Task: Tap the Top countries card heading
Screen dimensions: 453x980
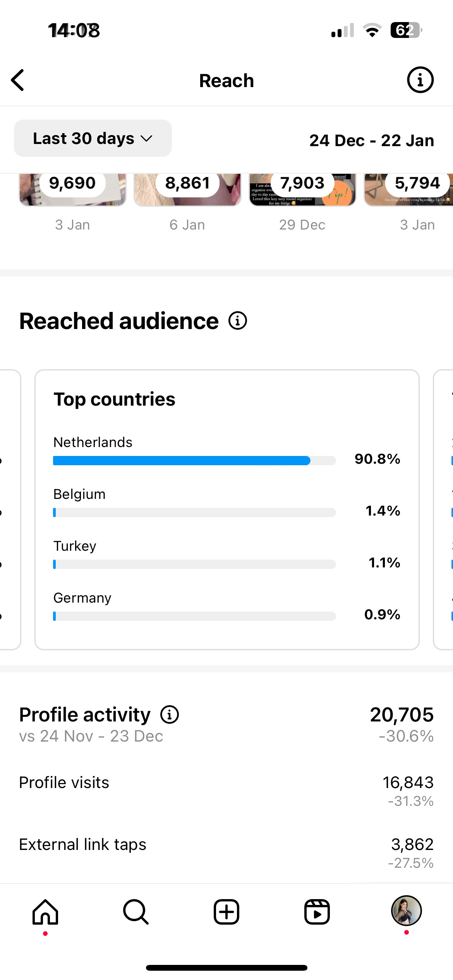Action: [x=114, y=399]
